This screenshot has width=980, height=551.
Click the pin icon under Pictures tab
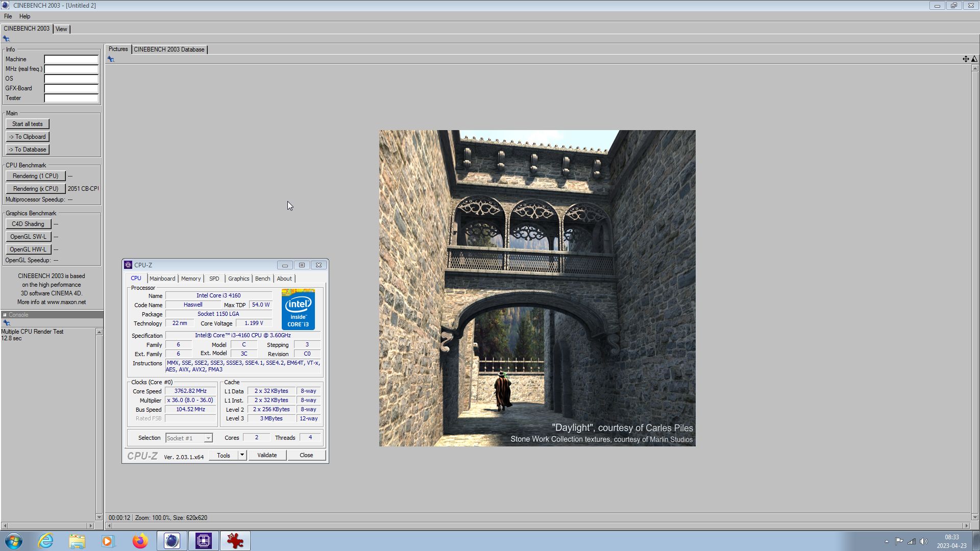tap(111, 59)
